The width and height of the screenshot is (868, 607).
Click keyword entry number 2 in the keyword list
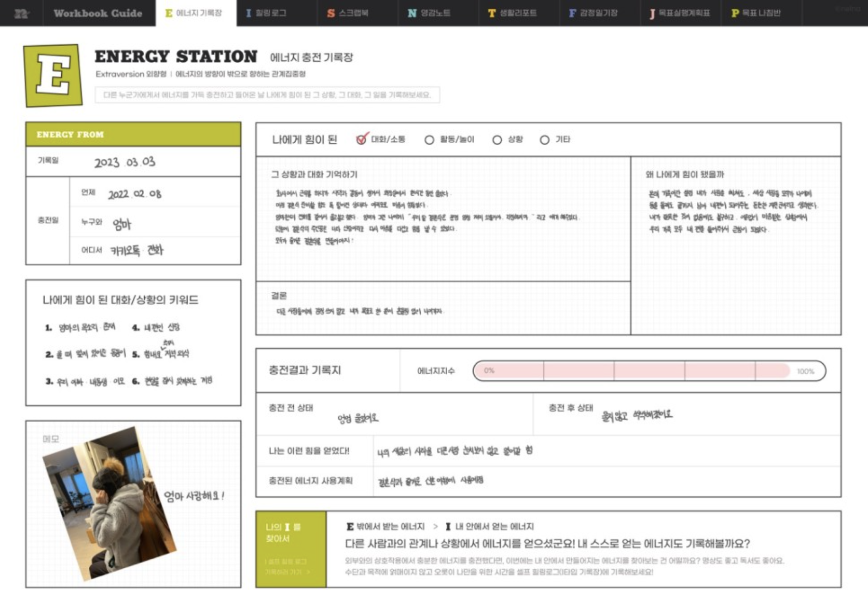coord(86,354)
